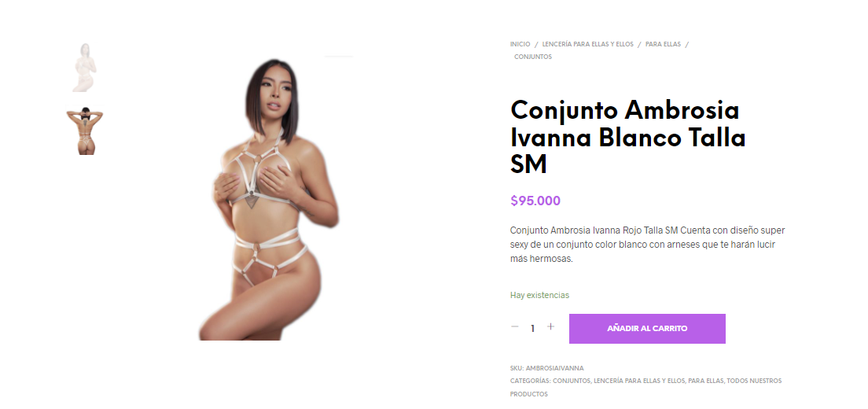The height and width of the screenshot is (409, 868).
Task: Click the Conjunto Ambrosia Ivanna product title
Action: click(627, 137)
